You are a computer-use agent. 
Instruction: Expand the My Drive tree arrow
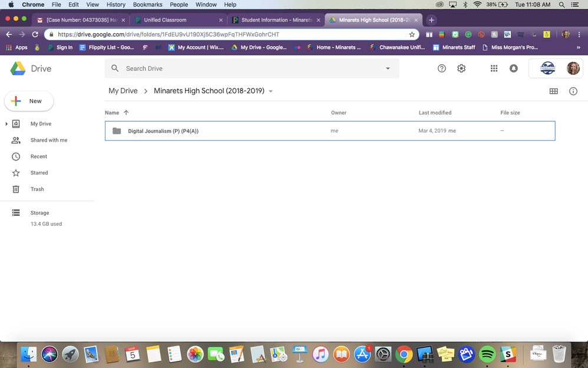[x=6, y=123]
